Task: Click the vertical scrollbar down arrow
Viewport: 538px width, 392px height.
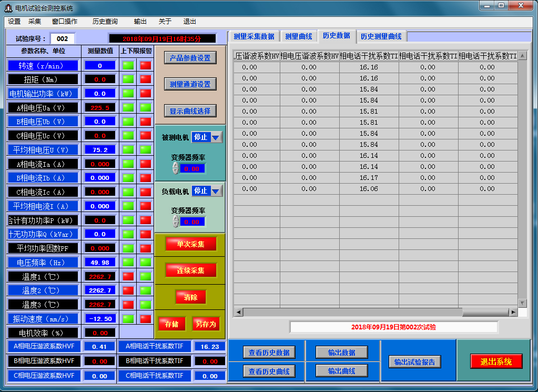Action: click(522, 303)
